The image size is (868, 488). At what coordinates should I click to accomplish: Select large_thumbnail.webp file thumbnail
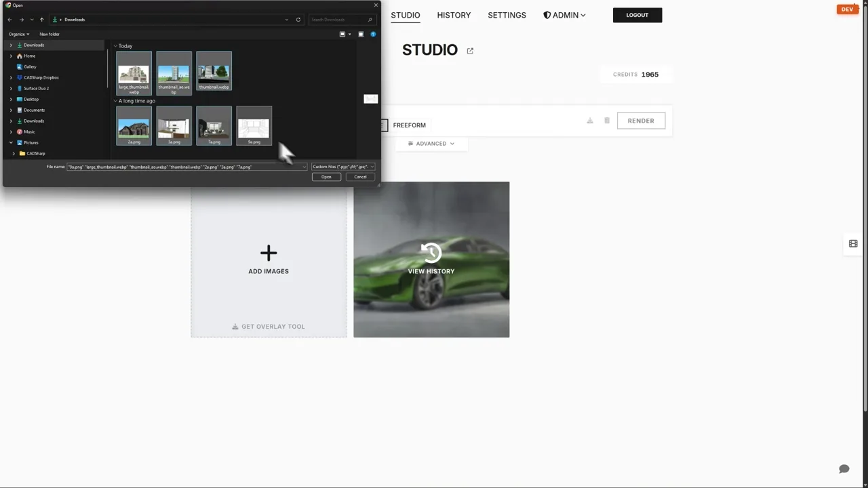134,72
